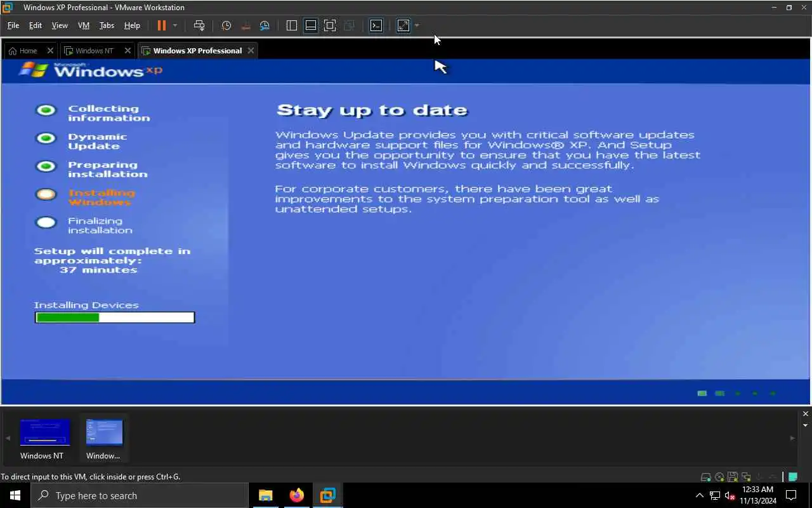Click the Preparing installation step indicator

(x=46, y=166)
